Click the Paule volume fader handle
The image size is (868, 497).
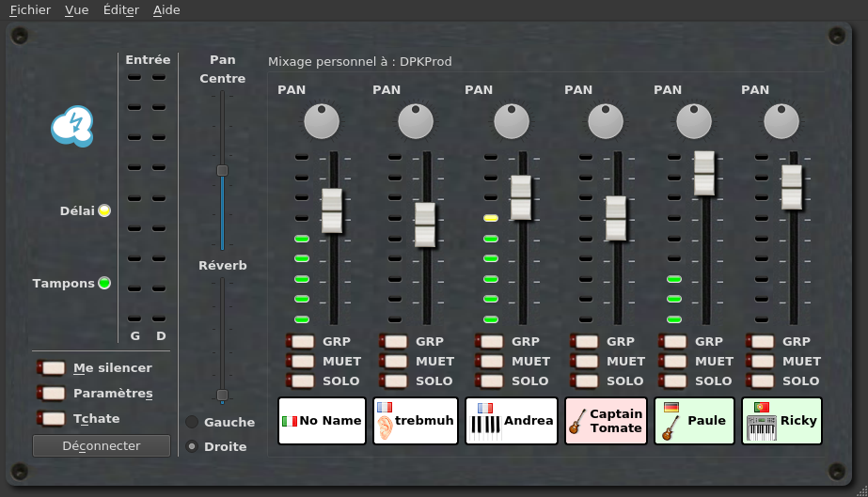(704, 173)
